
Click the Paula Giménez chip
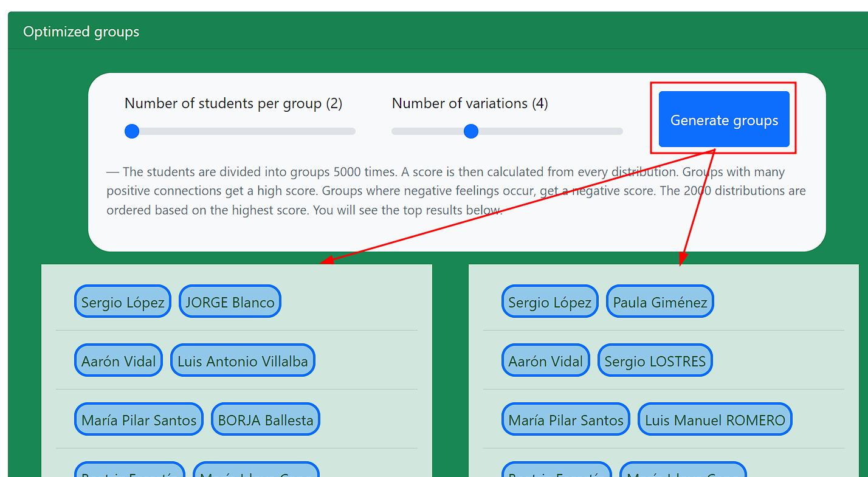point(660,301)
